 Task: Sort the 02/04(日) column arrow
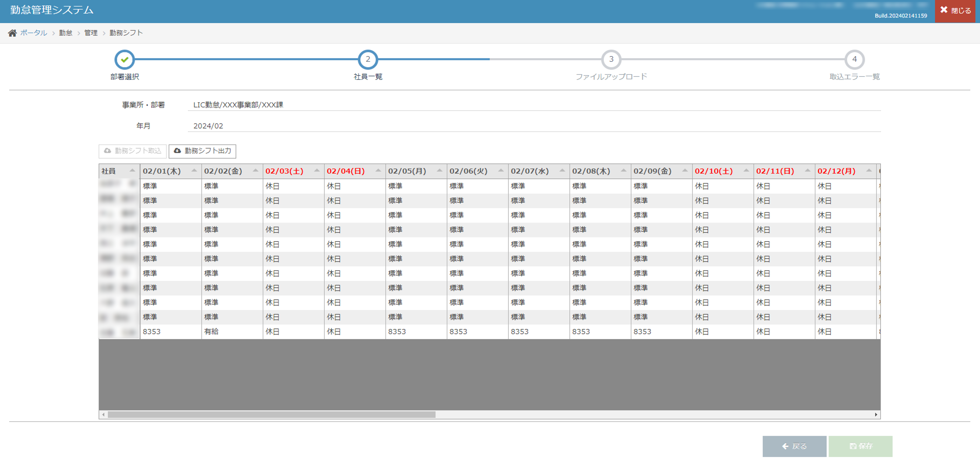tap(378, 171)
